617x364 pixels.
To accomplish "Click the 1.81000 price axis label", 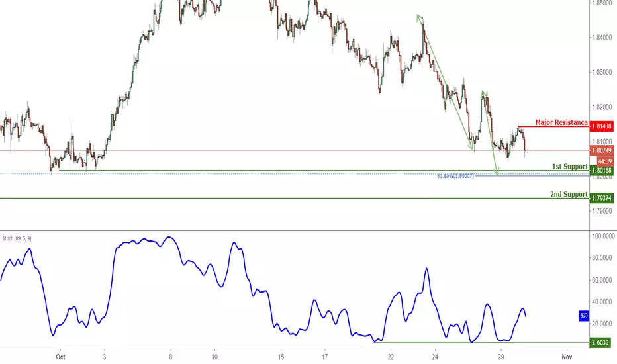I will tap(602, 142).
